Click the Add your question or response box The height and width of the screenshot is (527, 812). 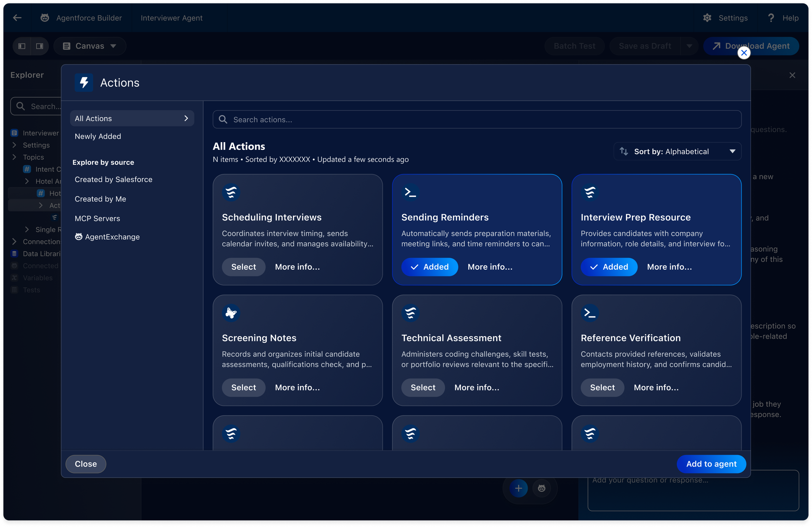pyautogui.click(x=693, y=490)
